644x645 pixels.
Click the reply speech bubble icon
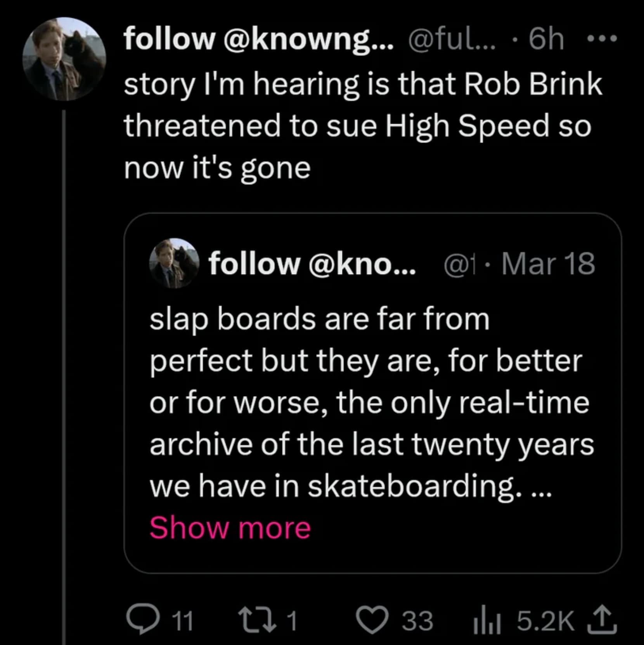click(x=143, y=621)
